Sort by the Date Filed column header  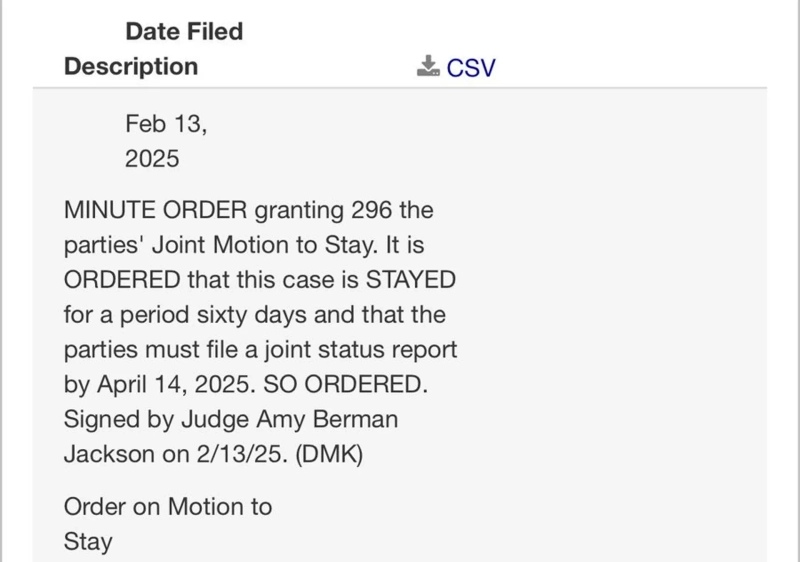(183, 31)
